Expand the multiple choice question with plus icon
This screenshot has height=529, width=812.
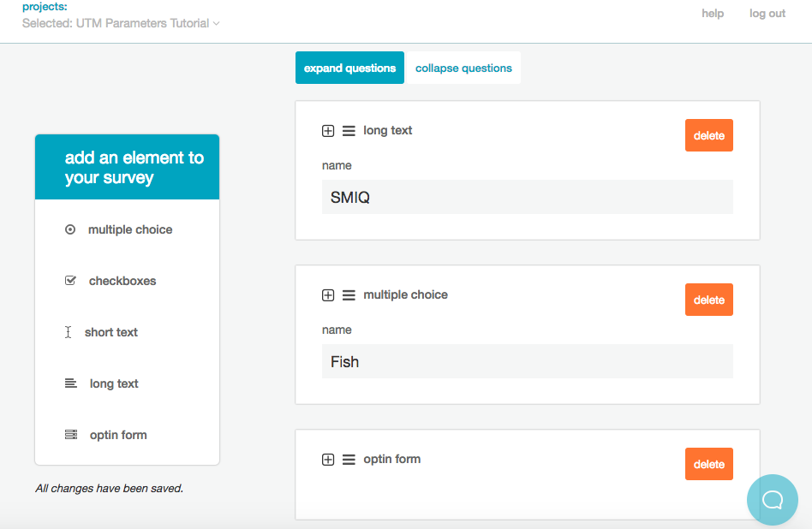click(x=328, y=295)
